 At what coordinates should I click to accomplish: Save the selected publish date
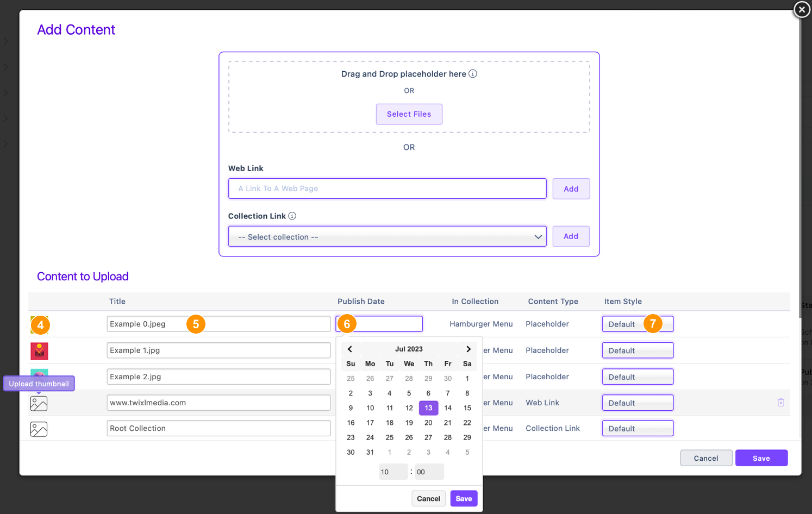point(464,499)
